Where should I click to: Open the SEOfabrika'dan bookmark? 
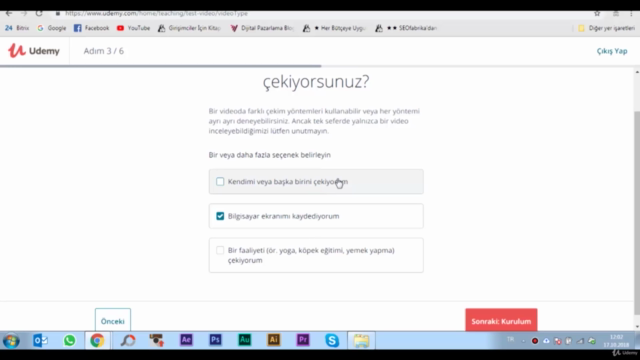pos(407,28)
